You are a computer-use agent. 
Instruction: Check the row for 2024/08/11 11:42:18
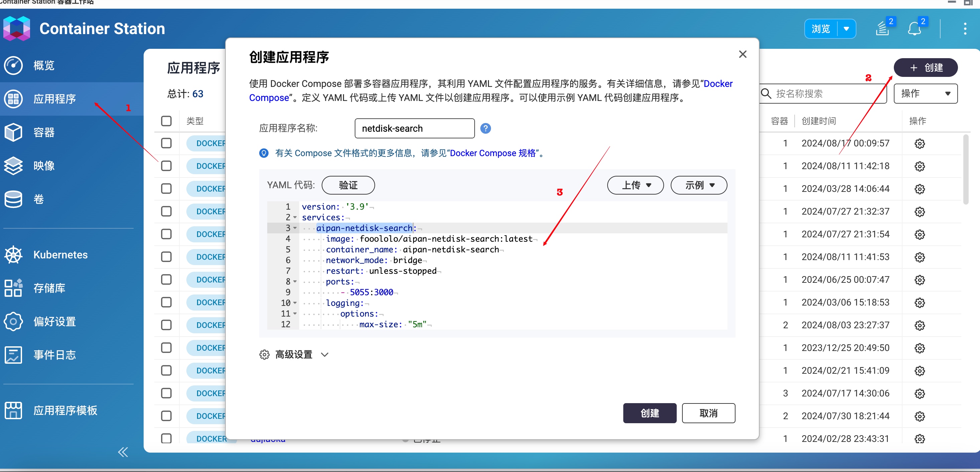pyautogui.click(x=166, y=166)
